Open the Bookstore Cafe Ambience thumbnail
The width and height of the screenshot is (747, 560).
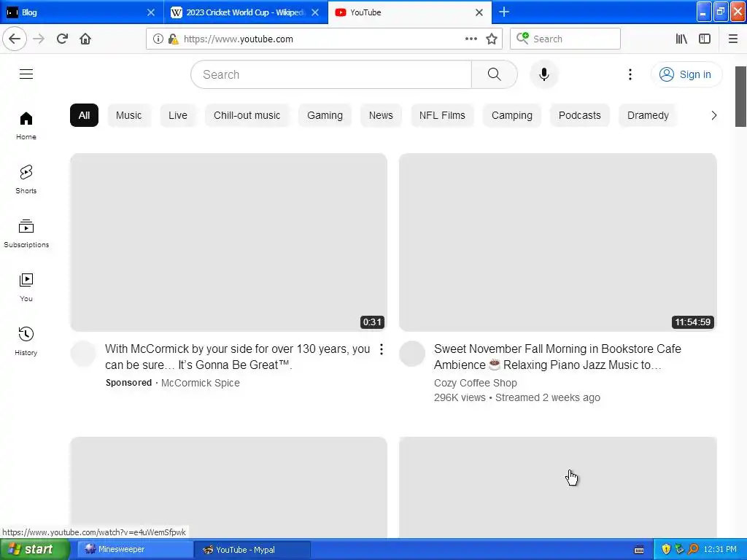[x=557, y=242]
